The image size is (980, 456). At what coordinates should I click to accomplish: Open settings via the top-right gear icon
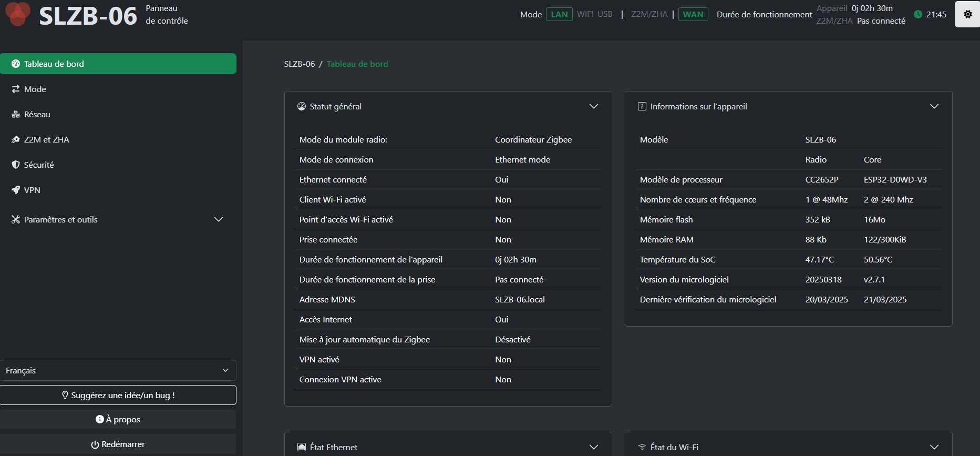[967, 14]
